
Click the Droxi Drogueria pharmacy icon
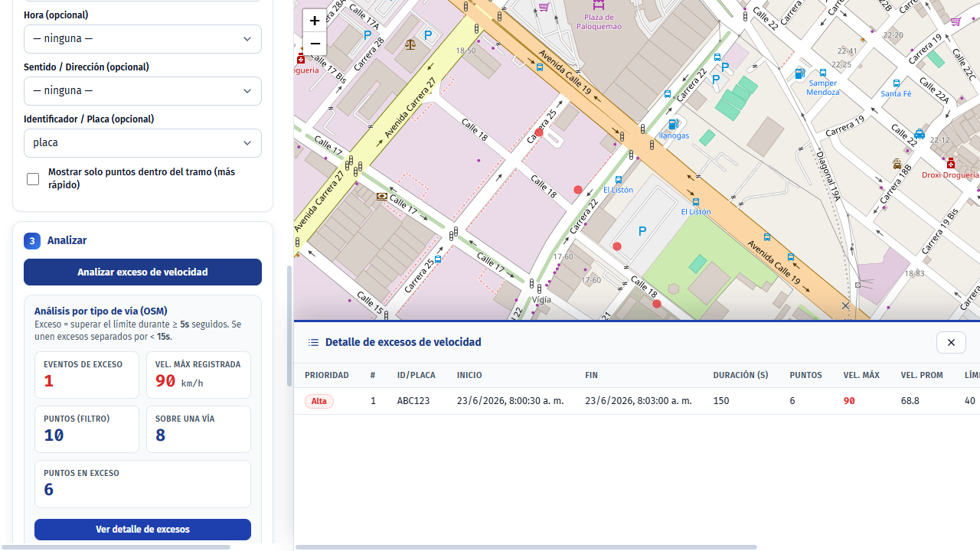coord(951,163)
